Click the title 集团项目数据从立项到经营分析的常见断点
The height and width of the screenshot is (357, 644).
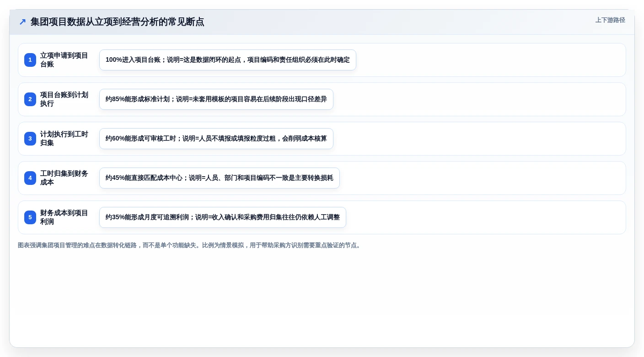coord(117,22)
